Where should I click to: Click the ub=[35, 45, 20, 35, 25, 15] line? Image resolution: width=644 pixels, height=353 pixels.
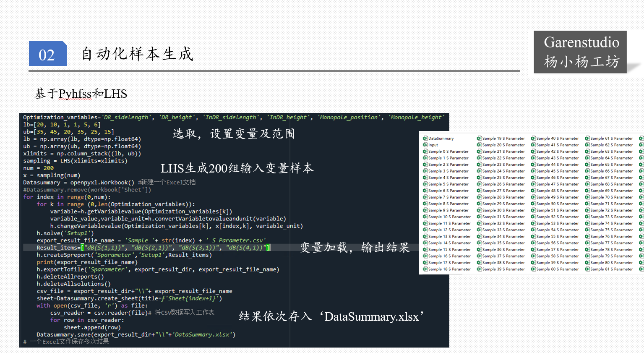point(68,132)
